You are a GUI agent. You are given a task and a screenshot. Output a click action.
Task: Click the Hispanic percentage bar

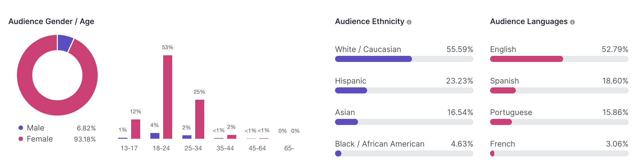pyautogui.click(x=404, y=90)
